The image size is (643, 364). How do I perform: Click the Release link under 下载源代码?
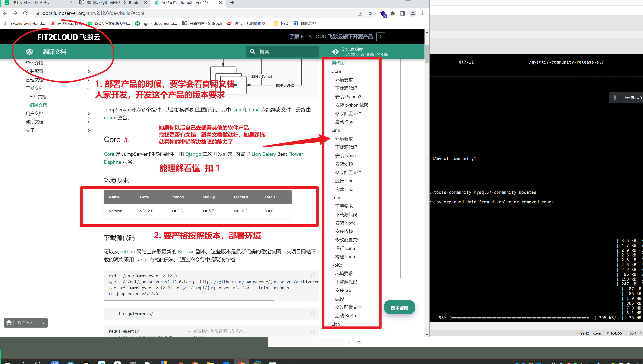[x=186, y=251]
